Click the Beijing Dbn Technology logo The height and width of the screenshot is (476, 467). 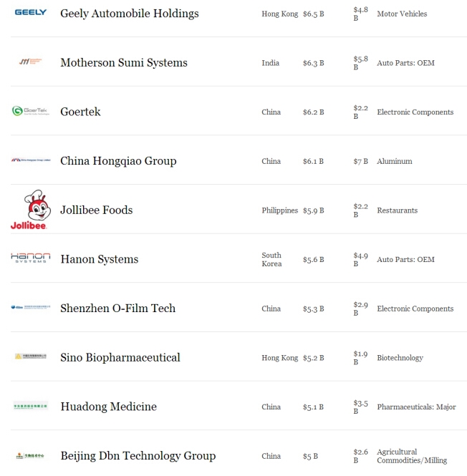(x=30, y=455)
